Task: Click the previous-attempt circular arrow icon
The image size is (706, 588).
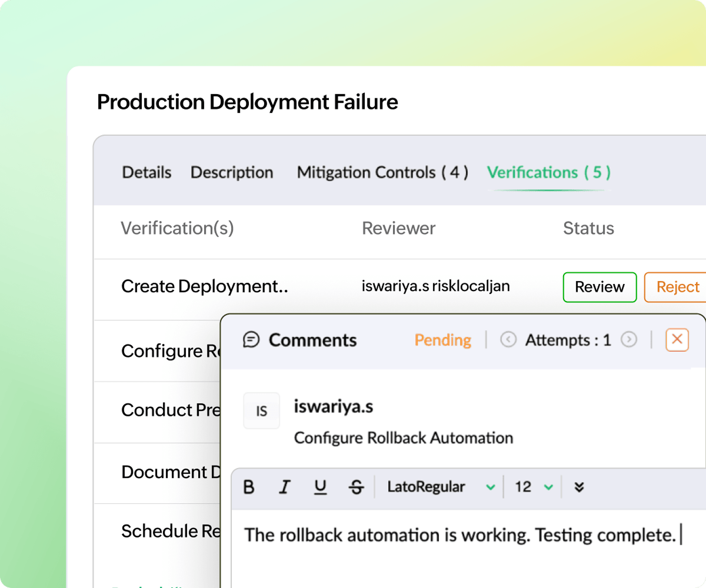Action: pos(508,340)
